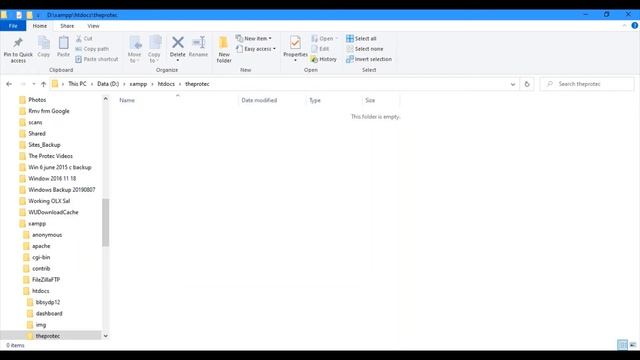Viewport: 640px width, 360px height.
Task: Open the Recent locations dropdown arrow
Action: [33, 84]
